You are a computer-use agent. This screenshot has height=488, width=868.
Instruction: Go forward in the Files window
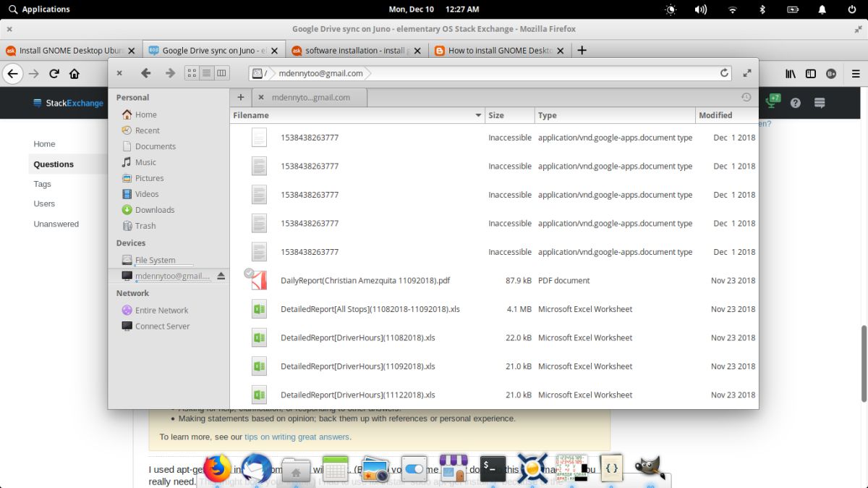tap(170, 73)
